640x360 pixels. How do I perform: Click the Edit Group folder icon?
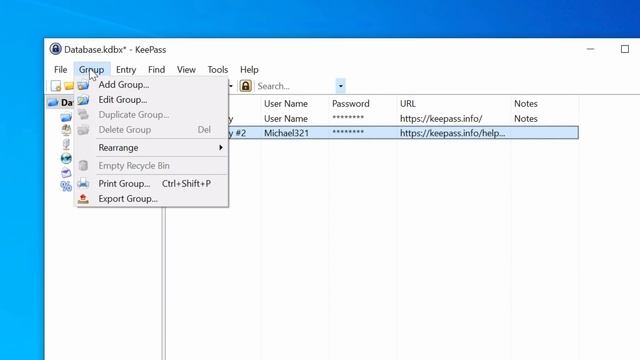(83, 100)
